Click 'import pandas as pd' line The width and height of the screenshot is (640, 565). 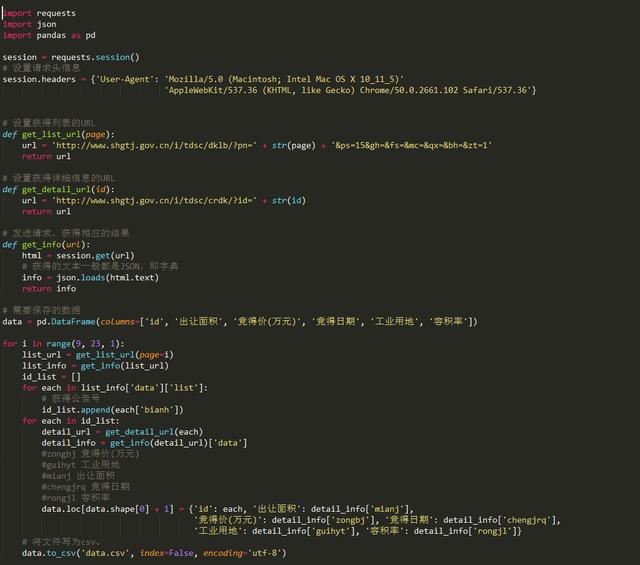coord(49,35)
